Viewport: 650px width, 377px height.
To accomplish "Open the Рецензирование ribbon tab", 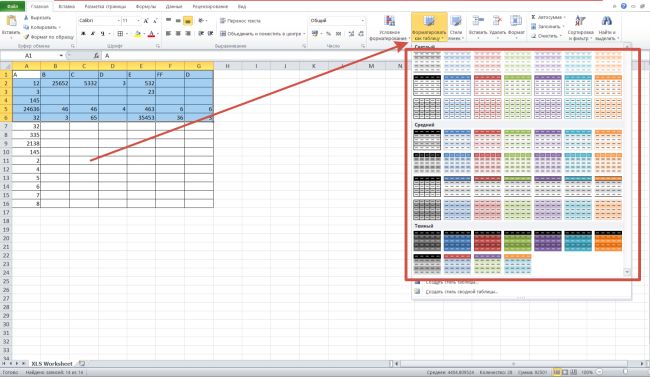I will pos(210,7).
